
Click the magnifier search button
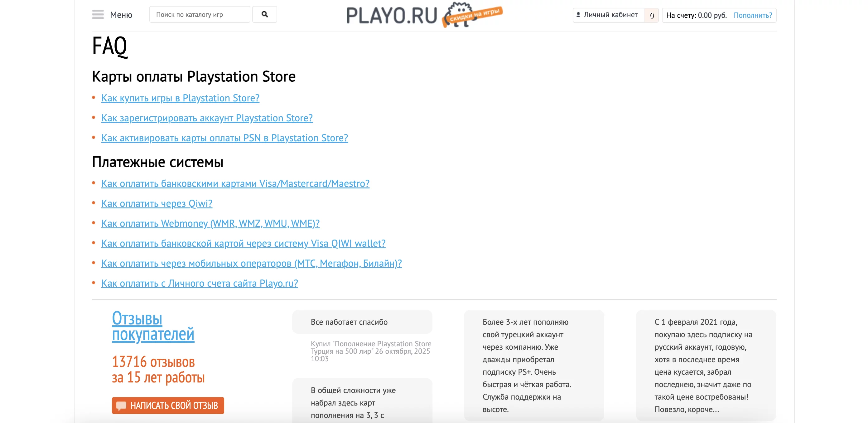264,14
